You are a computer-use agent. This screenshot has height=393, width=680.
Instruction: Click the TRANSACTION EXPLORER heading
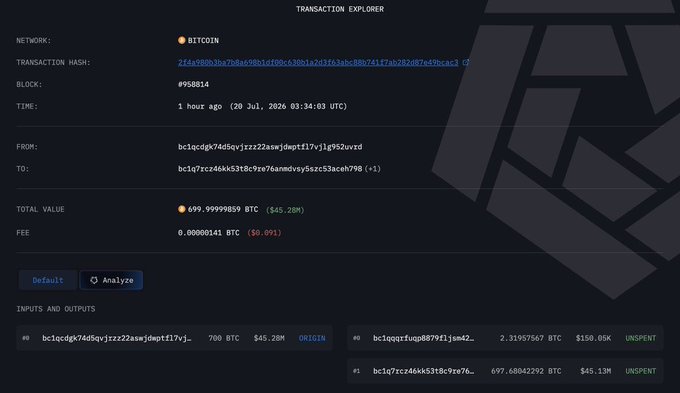click(340, 9)
